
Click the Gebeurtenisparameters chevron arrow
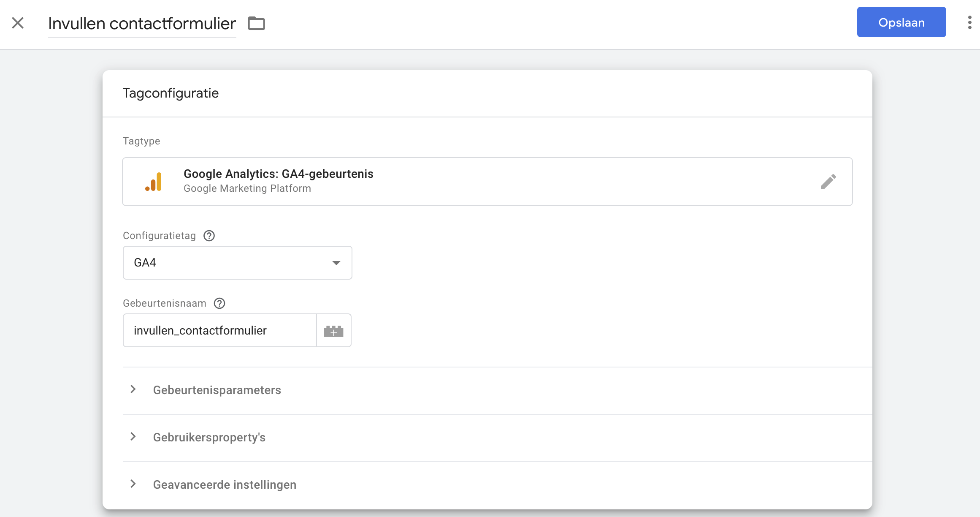point(133,389)
